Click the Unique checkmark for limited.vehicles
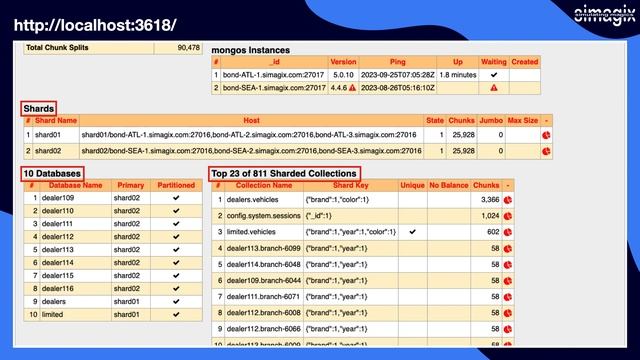This screenshot has width=640, height=360. 413,232
